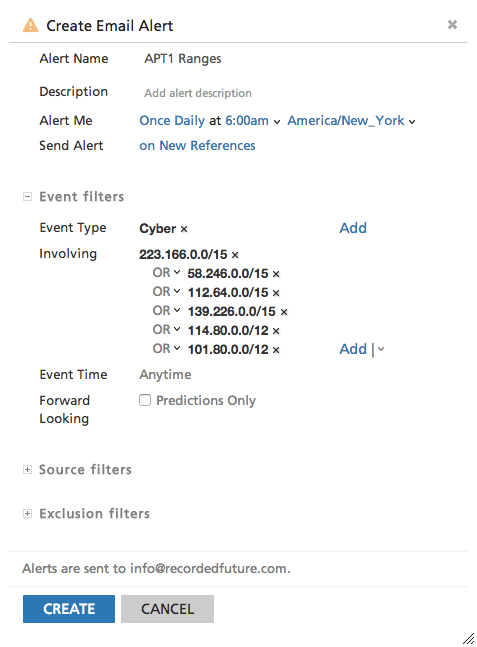Remove the 114.80.0.0/12 range
477x647 pixels.
tap(276, 331)
